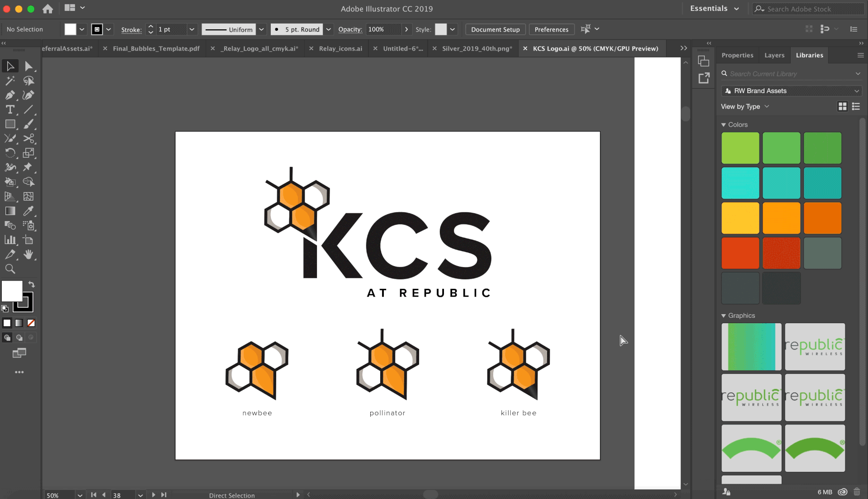Switch to the Layers tab
Image resolution: width=868 pixels, height=499 pixels.
774,55
